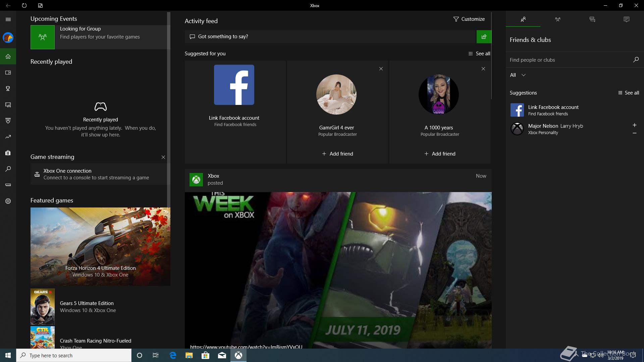Expand the All filter dropdown

pos(518,75)
